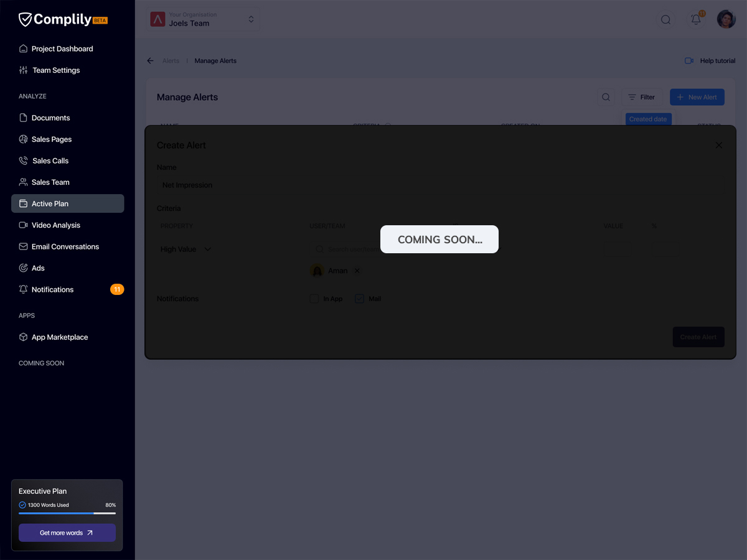Toggle the Mail notification checkbox
Viewport: 747px width, 560px height.
pyautogui.click(x=359, y=299)
